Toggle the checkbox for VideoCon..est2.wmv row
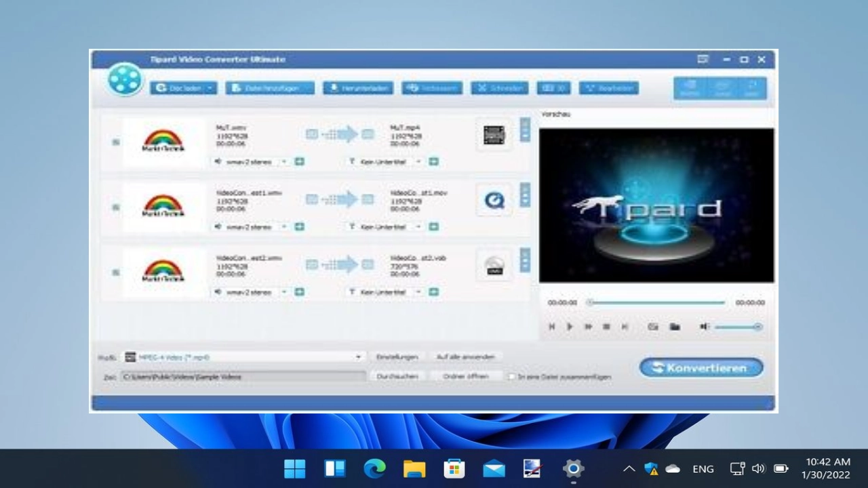Screen dimensions: 868x488 tap(116, 272)
